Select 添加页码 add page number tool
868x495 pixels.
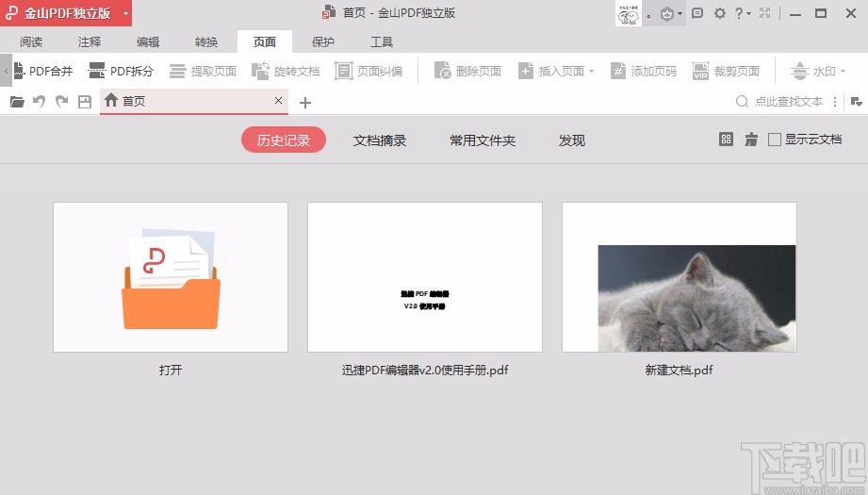(644, 71)
